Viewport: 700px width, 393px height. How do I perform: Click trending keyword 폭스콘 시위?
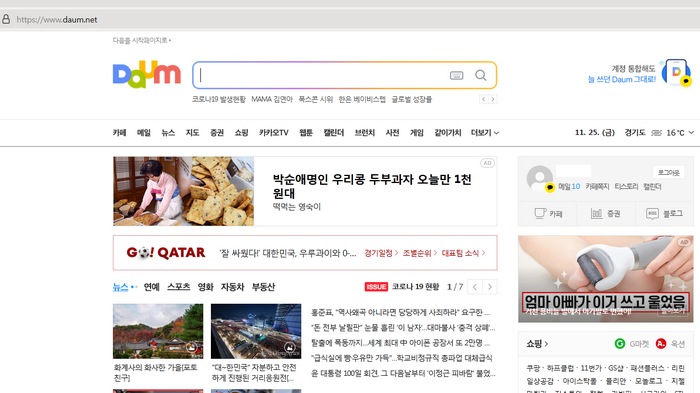pyautogui.click(x=316, y=99)
